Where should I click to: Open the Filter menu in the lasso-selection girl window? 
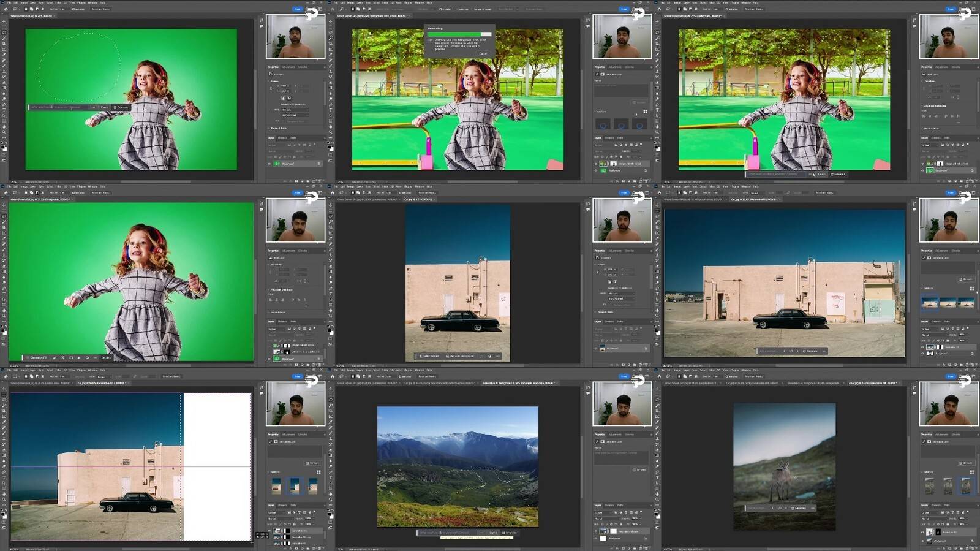pyautogui.click(x=58, y=2)
